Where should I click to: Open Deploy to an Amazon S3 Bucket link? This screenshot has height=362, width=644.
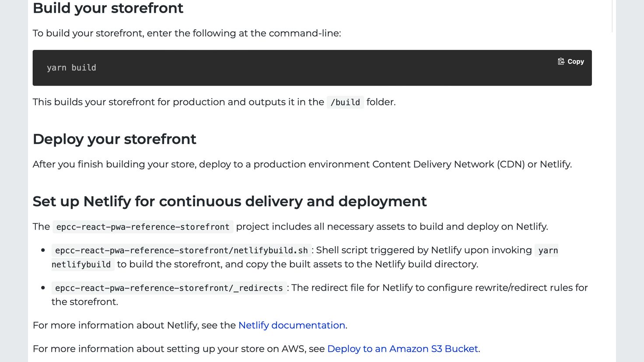(402, 349)
